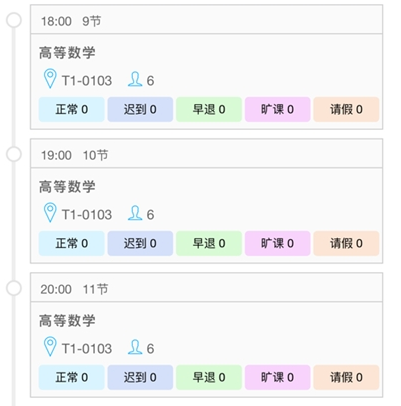Click 旷课 0 tag in 9节 card
401x406 pixels.
coord(278,109)
